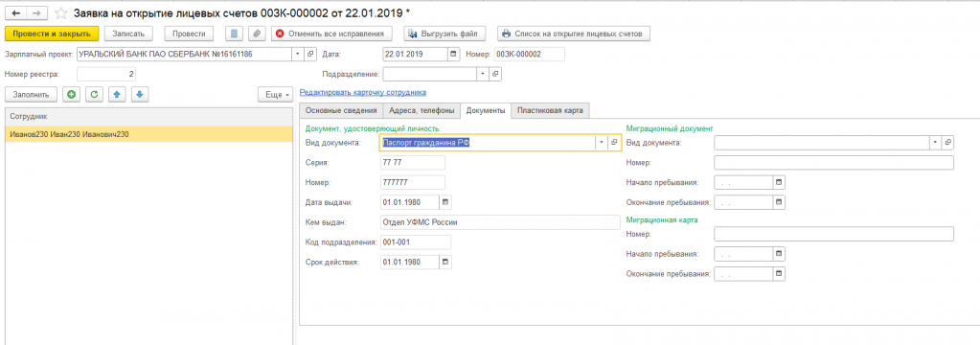The image size is (980, 345).
Task: Add employee row with green plus
Action: coord(71,94)
